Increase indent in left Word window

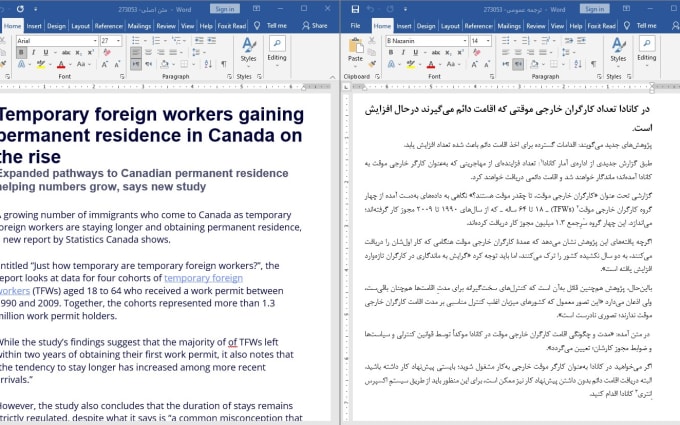tap(212, 40)
